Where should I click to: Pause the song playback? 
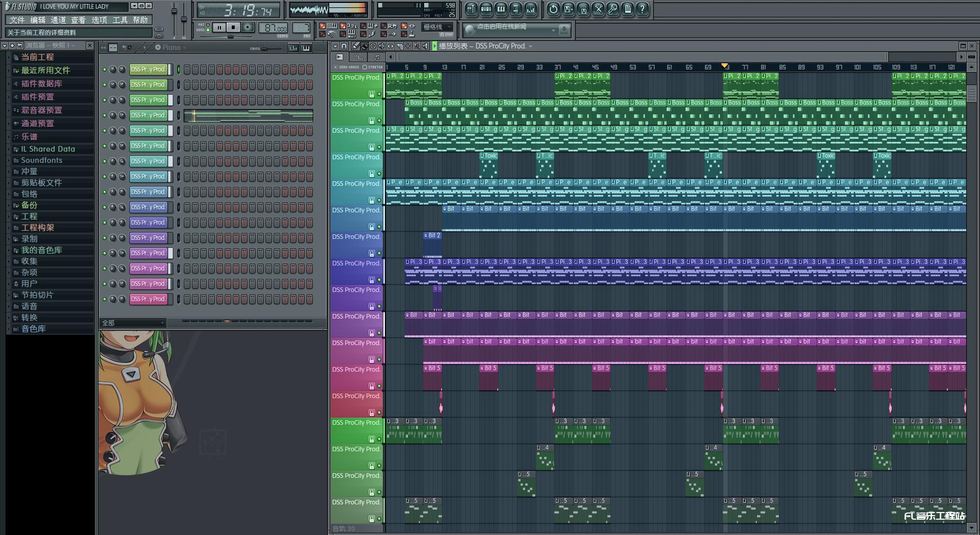[x=219, y=28]
